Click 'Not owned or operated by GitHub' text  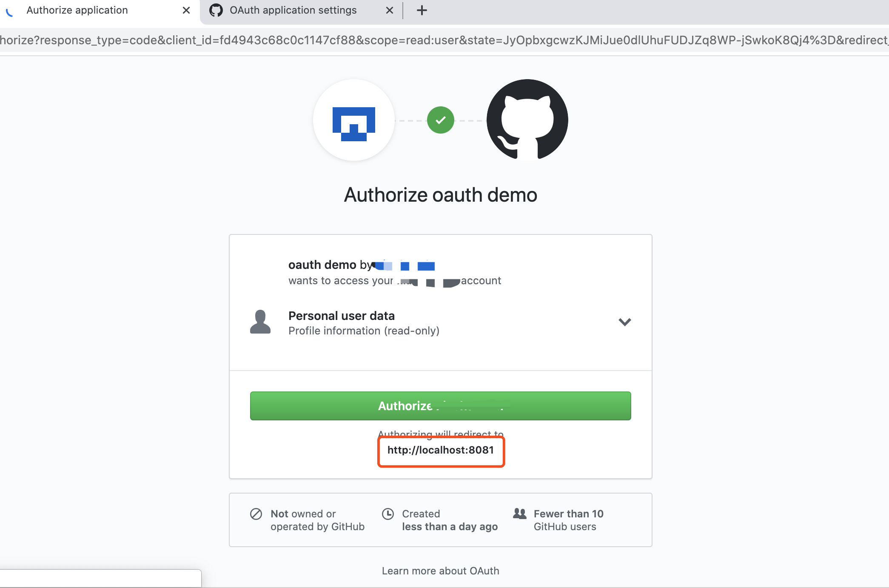[x=318, y=520]
